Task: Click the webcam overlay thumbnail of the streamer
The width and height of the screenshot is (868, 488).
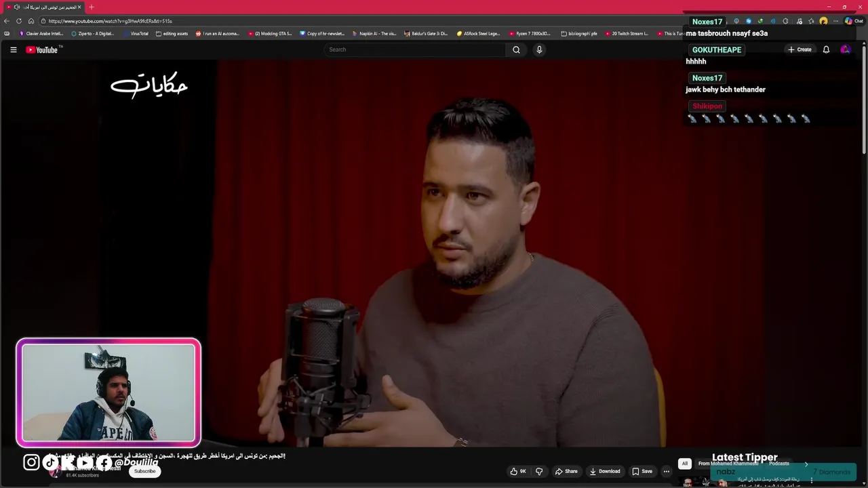Action: tap(108, 392)
